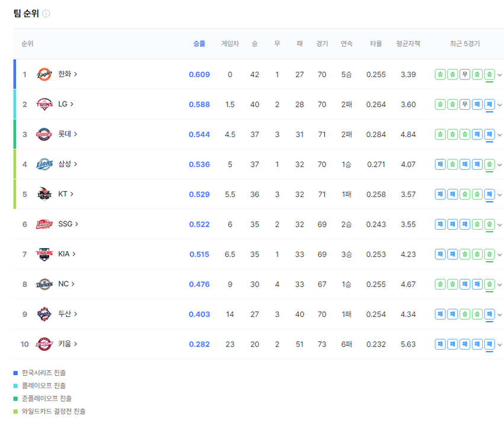Image resolution: width=504 pixels, height=425 pixels.
Task: Click the 한국시리즈 진출 blue legend swatch
Action: [15, 373]
